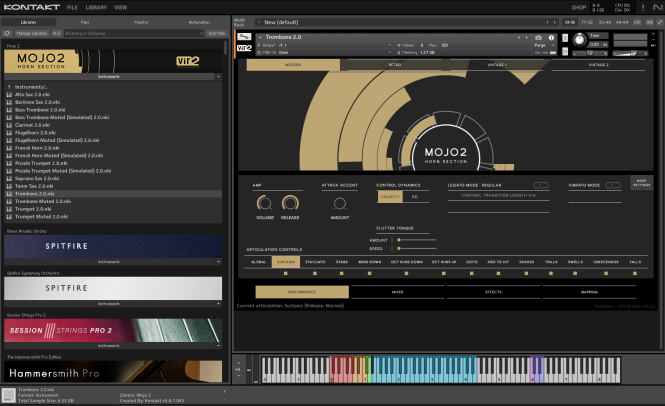
Task: Adjust the Flutter Tongue Amount slider
Action: tap(417, 240)
